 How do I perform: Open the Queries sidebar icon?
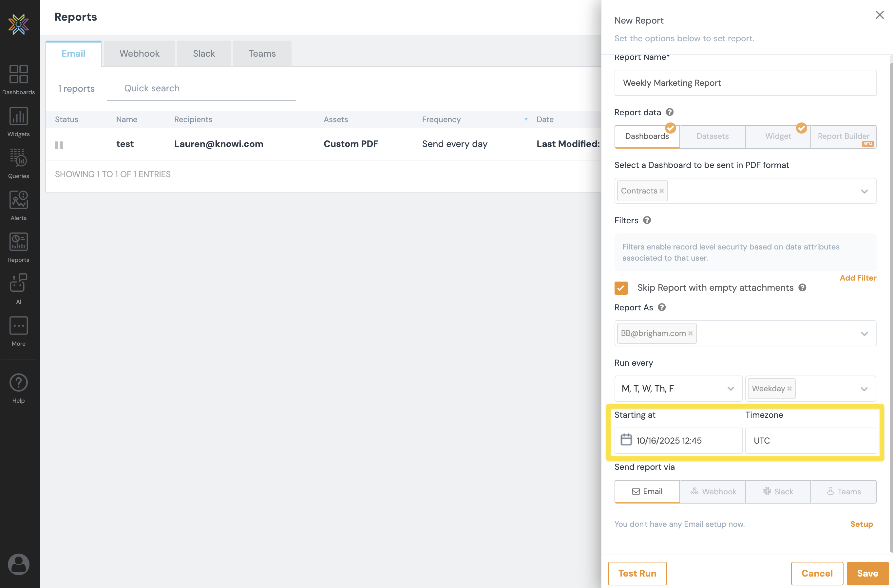[18, 163]
